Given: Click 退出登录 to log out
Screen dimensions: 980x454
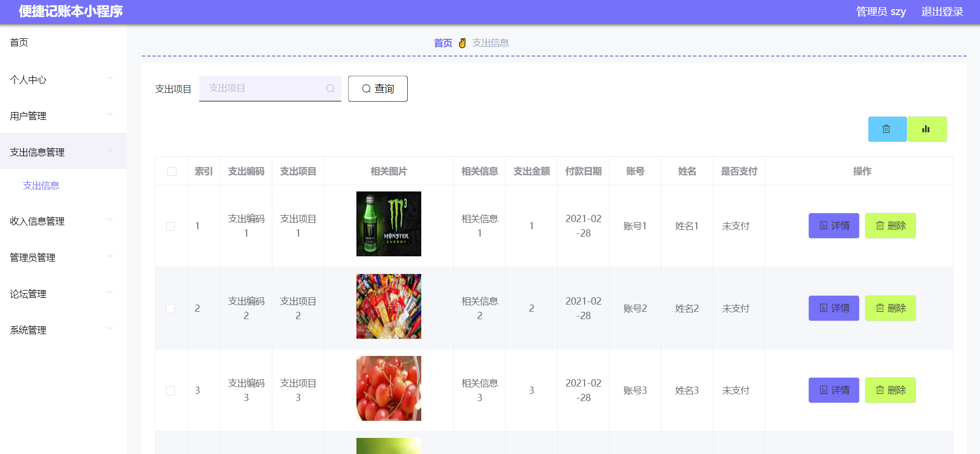Looking at the screenshot, I should coord(942,11).
